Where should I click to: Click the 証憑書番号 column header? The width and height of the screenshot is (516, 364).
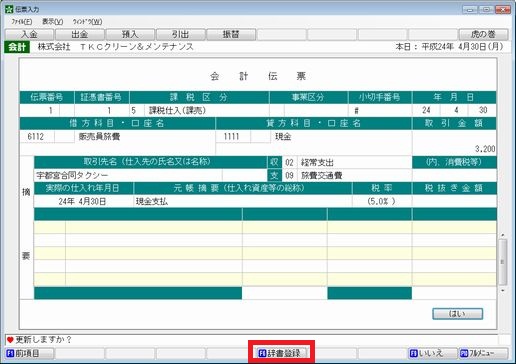point(101,97)
